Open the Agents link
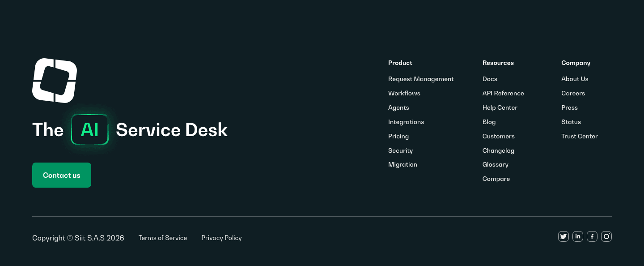This screenshot has width=644, height=266. click(x=398, y=107)
